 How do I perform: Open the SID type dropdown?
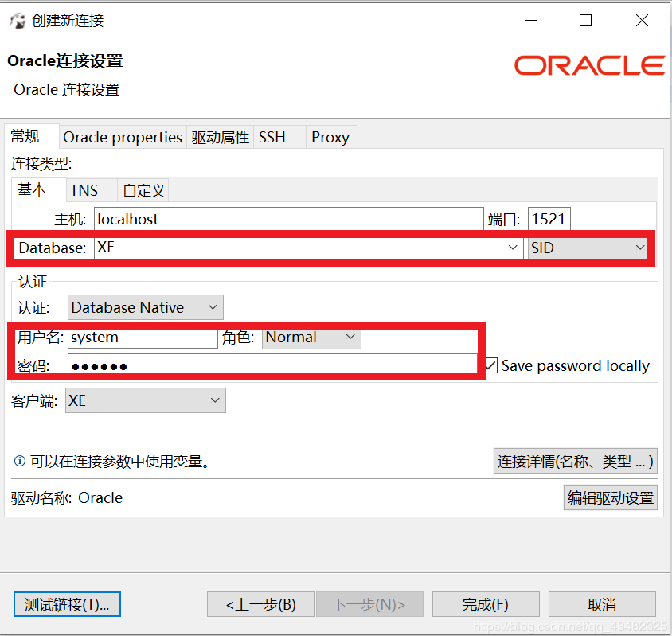(x=639, y=248)
